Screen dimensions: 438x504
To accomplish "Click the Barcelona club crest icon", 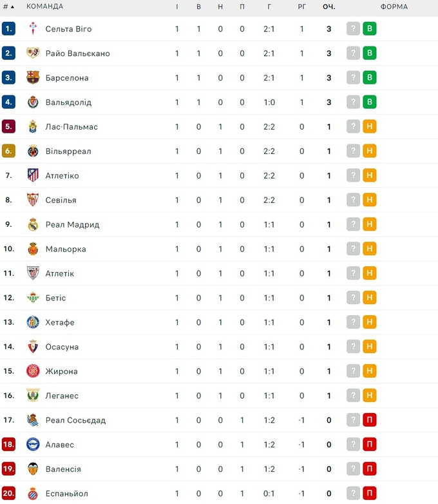I will (33, 78).
